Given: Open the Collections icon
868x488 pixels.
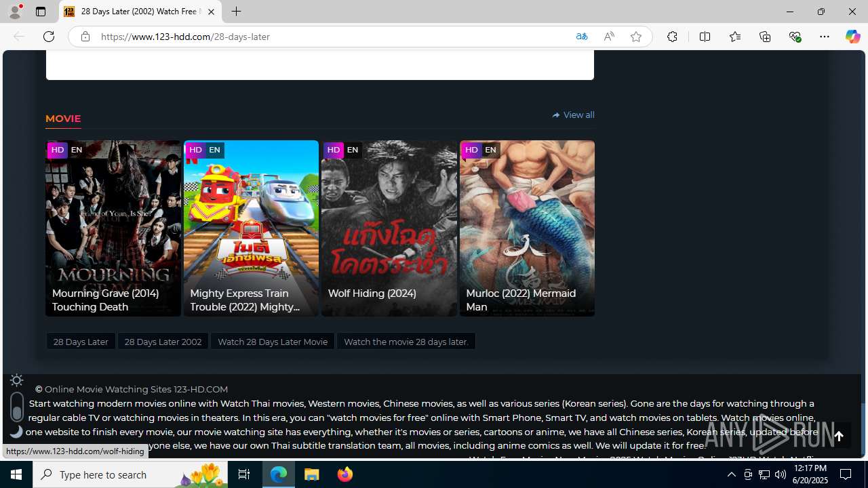Looking at the screenshot, I should click(765, 37).
